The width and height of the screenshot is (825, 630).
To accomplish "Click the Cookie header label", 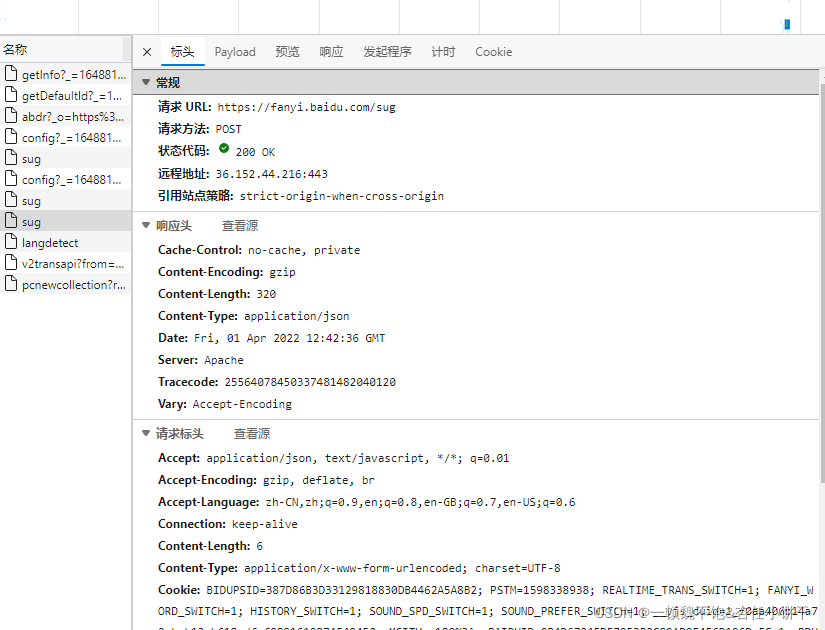I will pos(179,590).
